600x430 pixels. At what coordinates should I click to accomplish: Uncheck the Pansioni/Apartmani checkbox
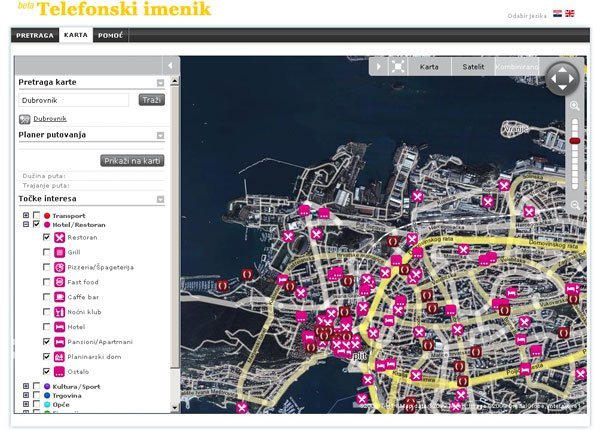tap(46, 341)
